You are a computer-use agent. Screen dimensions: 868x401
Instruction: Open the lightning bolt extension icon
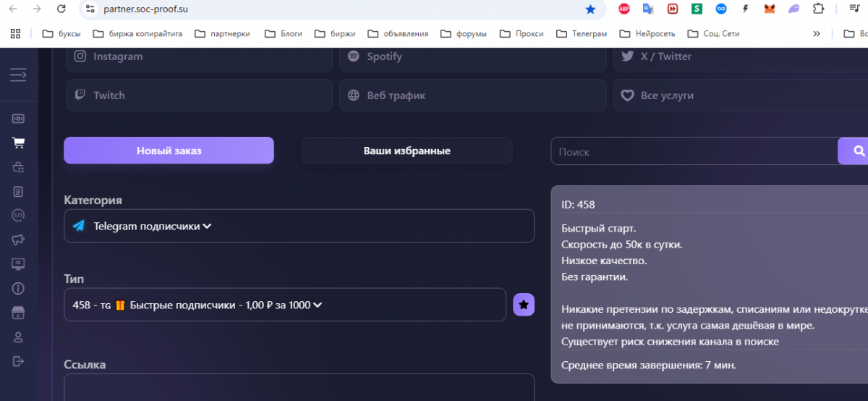[745, 9]
